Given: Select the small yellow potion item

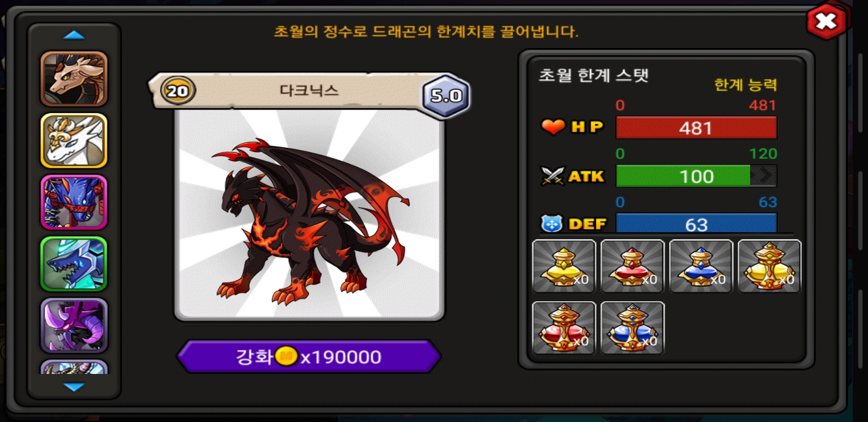Looking at the screenshot, I should pos(564,266).
